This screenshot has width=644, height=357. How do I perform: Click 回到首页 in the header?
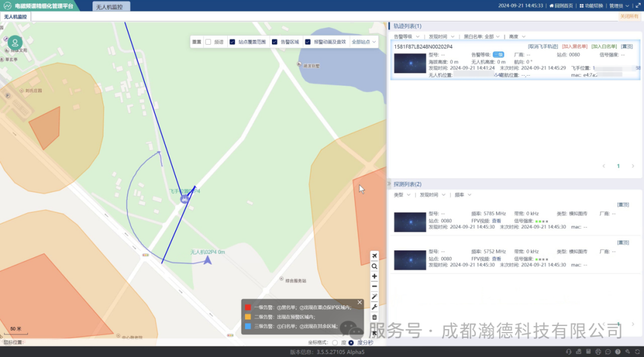[561, 6]
